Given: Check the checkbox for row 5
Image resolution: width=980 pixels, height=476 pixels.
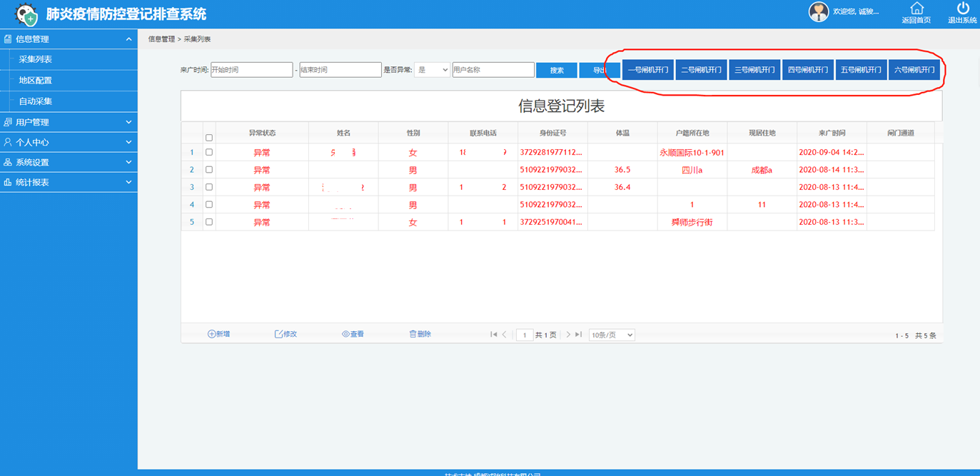Looking at the screenshot, I should coord(209,222).
